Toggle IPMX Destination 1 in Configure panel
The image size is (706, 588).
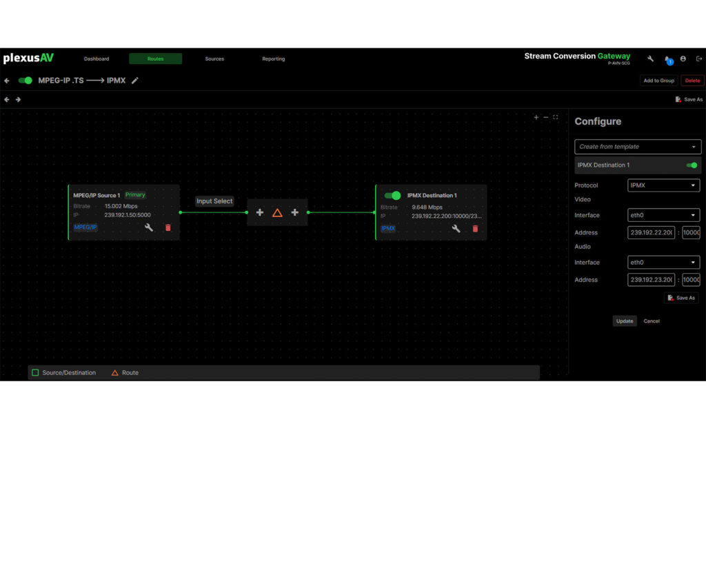(692, 165)
